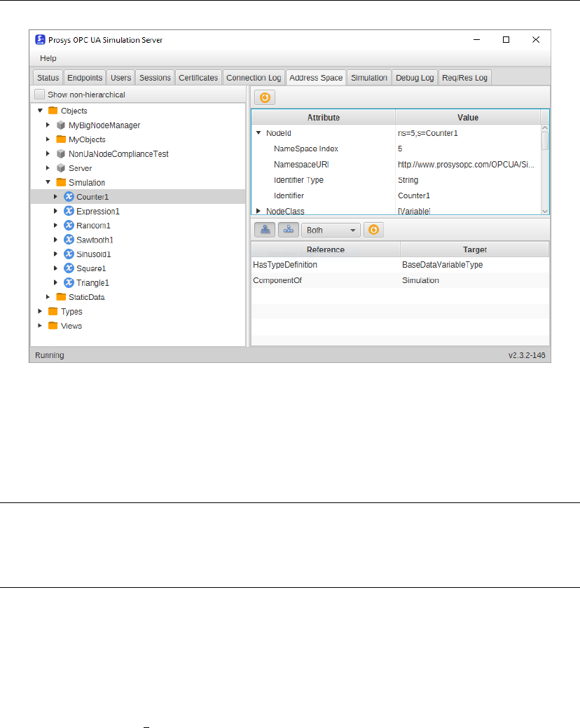Click the Views folder icon

point(53,326)
